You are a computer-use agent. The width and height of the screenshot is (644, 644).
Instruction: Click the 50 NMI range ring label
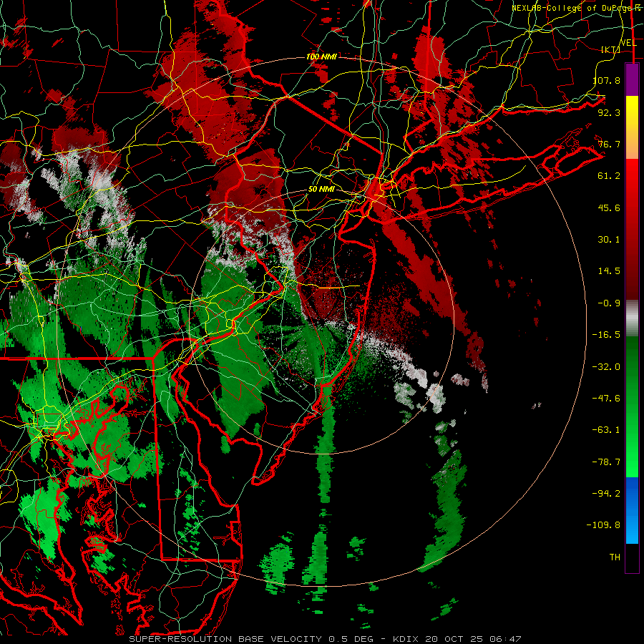321,190
